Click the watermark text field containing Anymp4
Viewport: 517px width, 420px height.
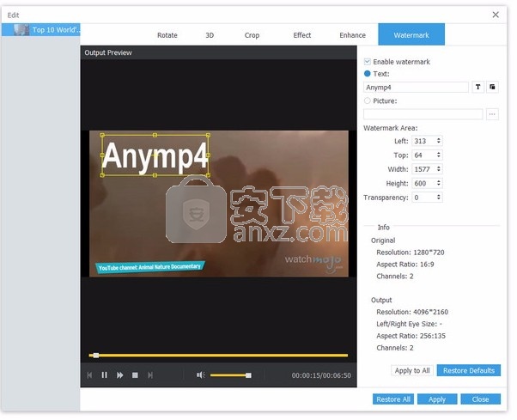[x=416, y=88]
